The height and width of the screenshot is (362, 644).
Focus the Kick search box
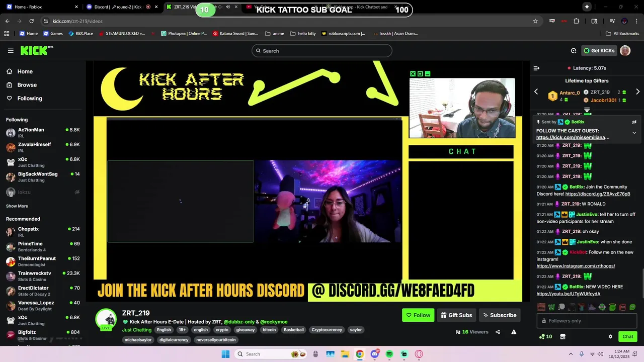pos(321,51)
